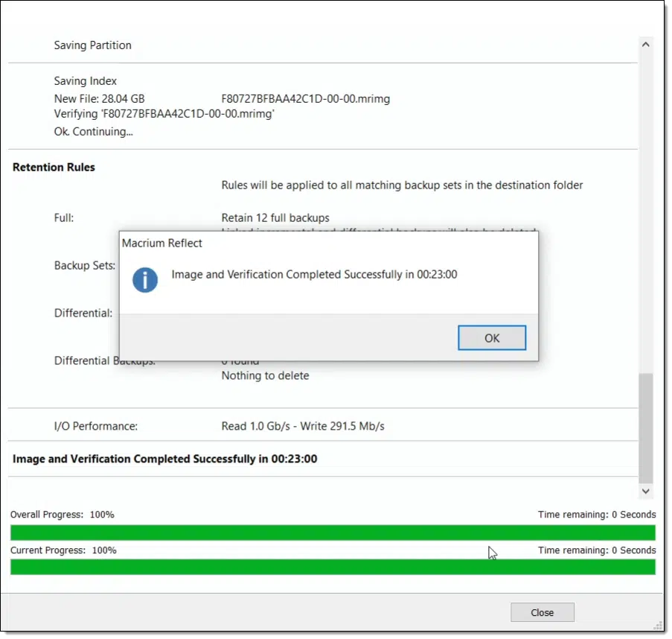Click OK in the Macrium Reflect dialog
The width and height of the screenshot is (672, 639).
(492, 338)
